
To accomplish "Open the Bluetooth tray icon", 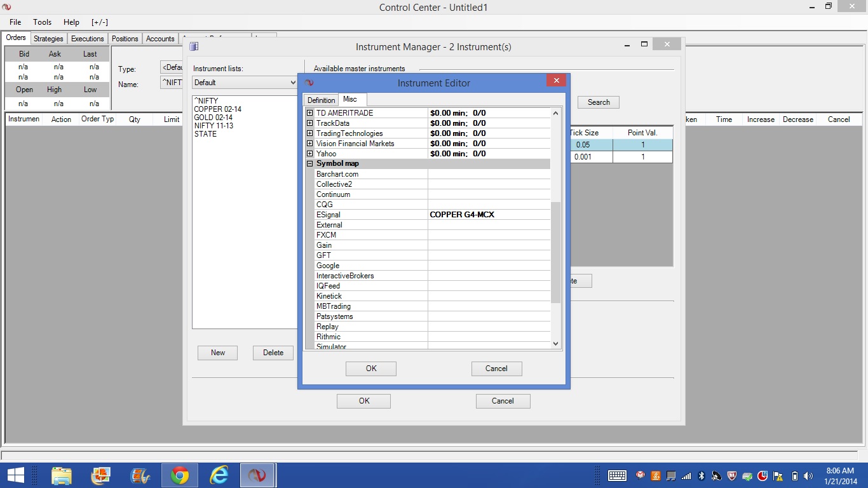I will (702, 476).
